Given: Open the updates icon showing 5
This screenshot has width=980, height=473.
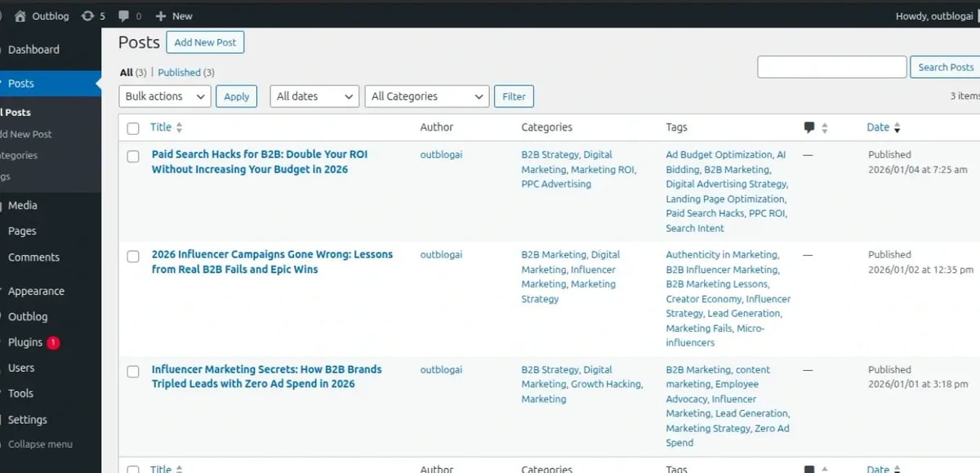Looking at the screenshot, I should pyautogui.click(x=87, y=16).
